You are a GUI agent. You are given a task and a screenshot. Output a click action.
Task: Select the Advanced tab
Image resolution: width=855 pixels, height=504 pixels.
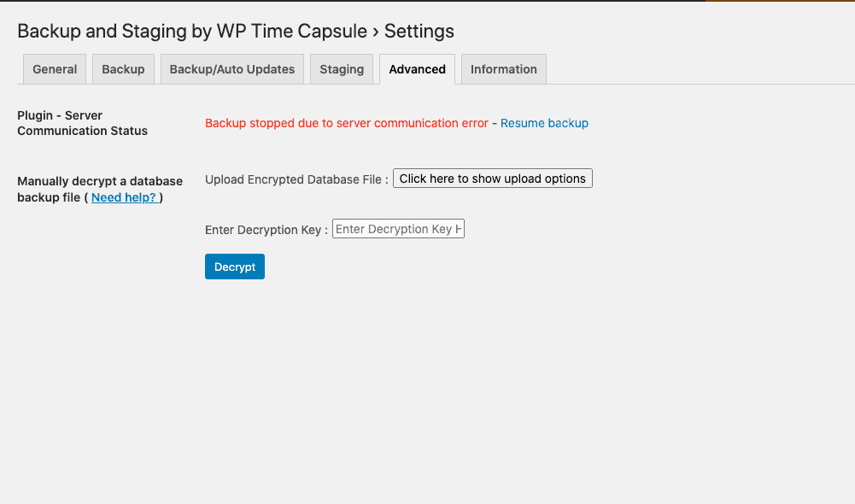pos(417,69)
